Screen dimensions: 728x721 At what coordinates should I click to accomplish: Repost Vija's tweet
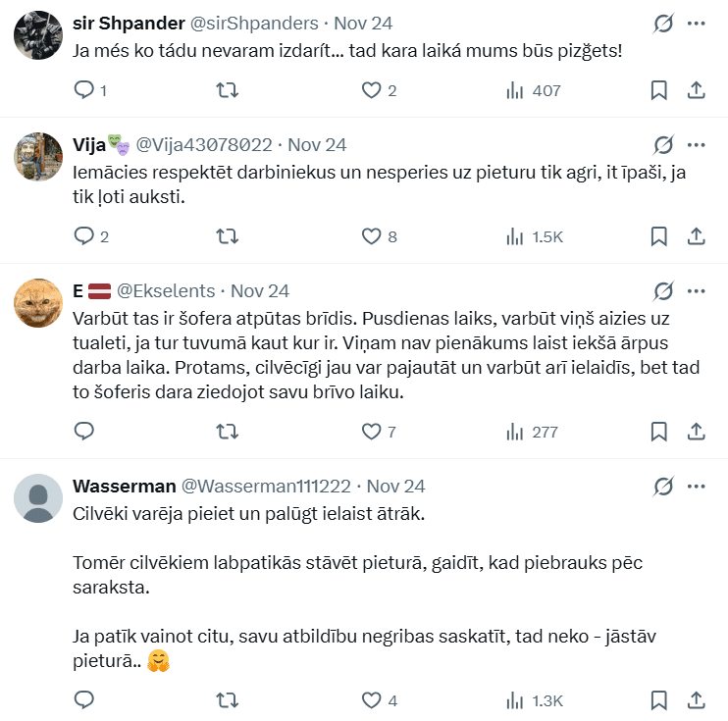[x=227, y=236]
